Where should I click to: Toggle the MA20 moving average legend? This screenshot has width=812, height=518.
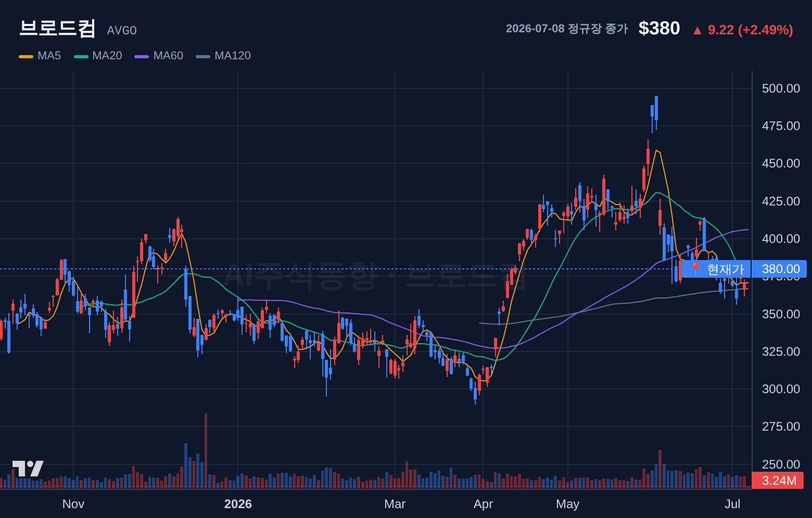98,56
